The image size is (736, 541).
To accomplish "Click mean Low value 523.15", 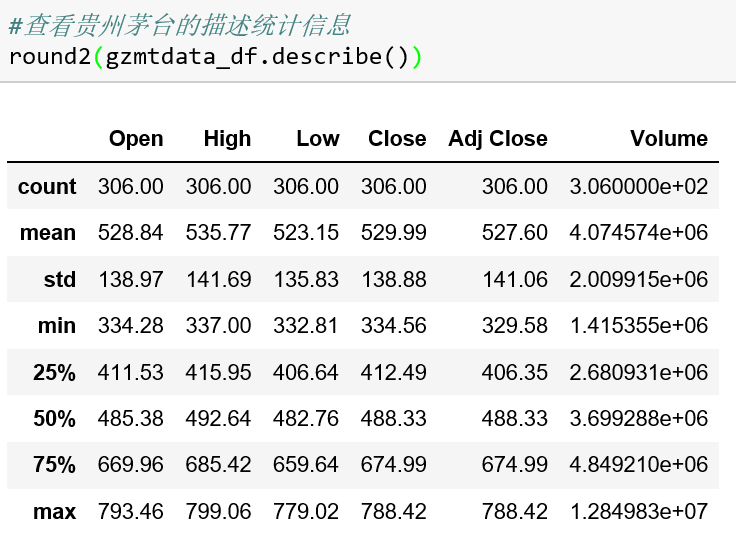I will (x=306, y=232).
